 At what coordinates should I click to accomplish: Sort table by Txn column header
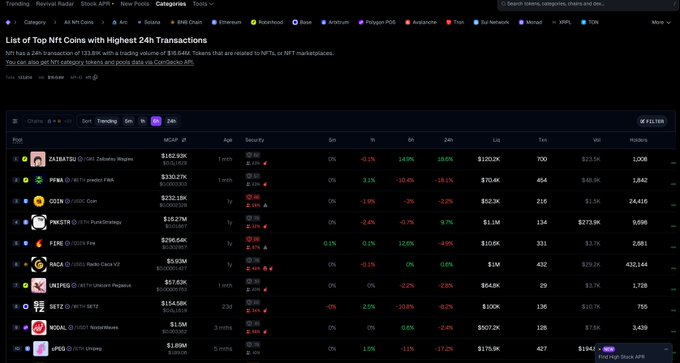(543, 140)
